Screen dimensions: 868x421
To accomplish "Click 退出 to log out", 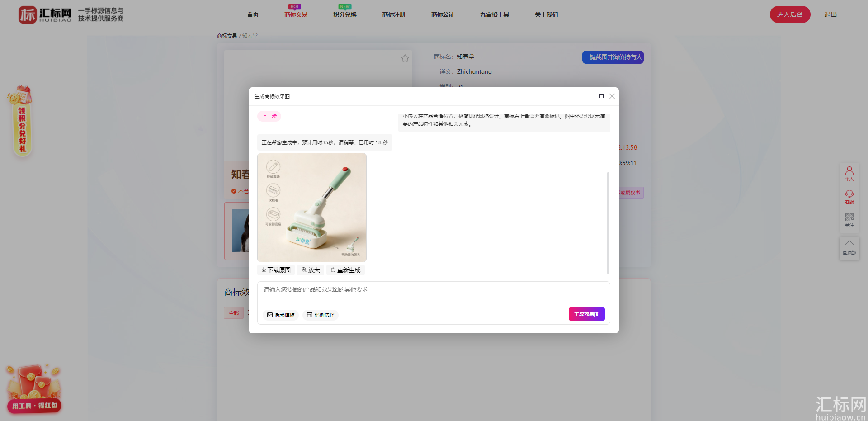I will pyautogui.click(x=830, y=14).
